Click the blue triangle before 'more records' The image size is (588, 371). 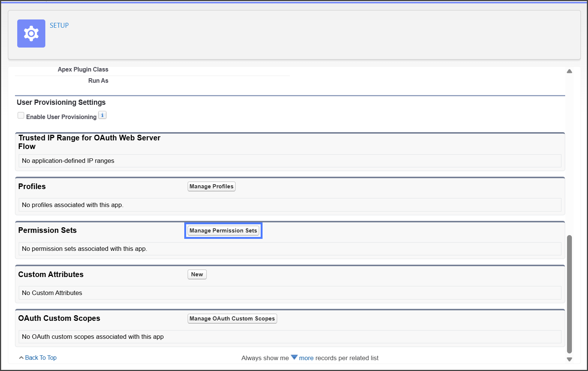click(x=294, y=358)
